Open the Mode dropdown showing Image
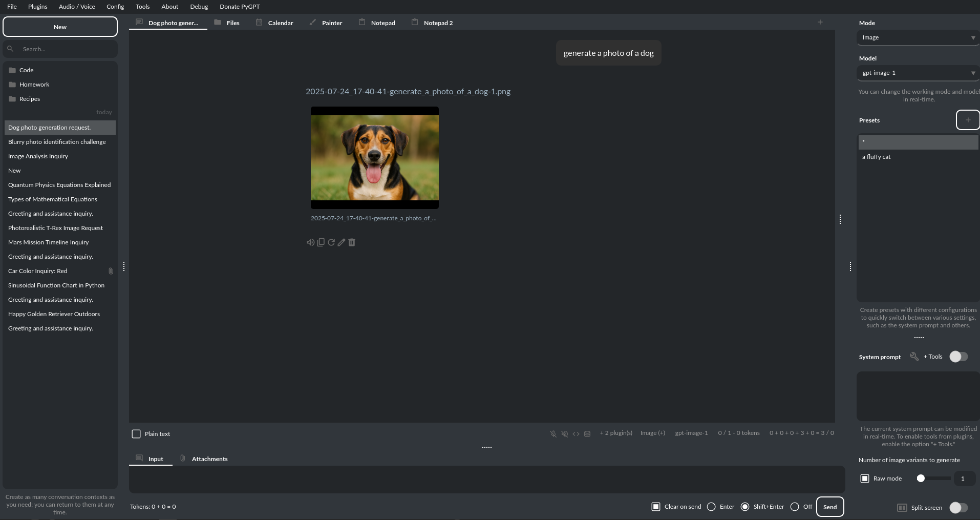This screenshot has height=520, width=980. 918,37
